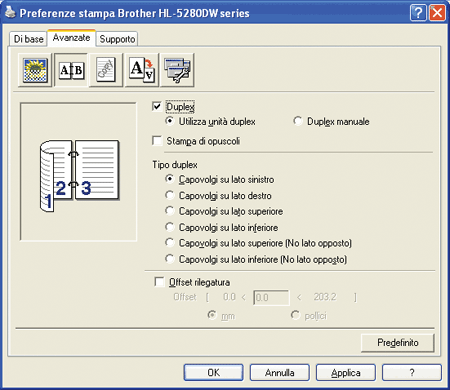Click the duplex binding preview image

pyautogui.click(x=78, y=172)
